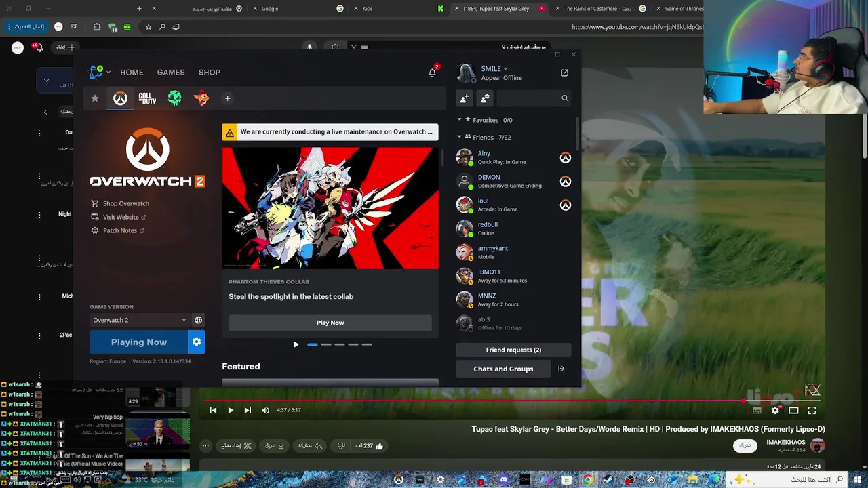Open the Game Version Overwatch 2 dropdown
Image resolution: width=868 pixels, height=488 pixels.
coord(139,320)
